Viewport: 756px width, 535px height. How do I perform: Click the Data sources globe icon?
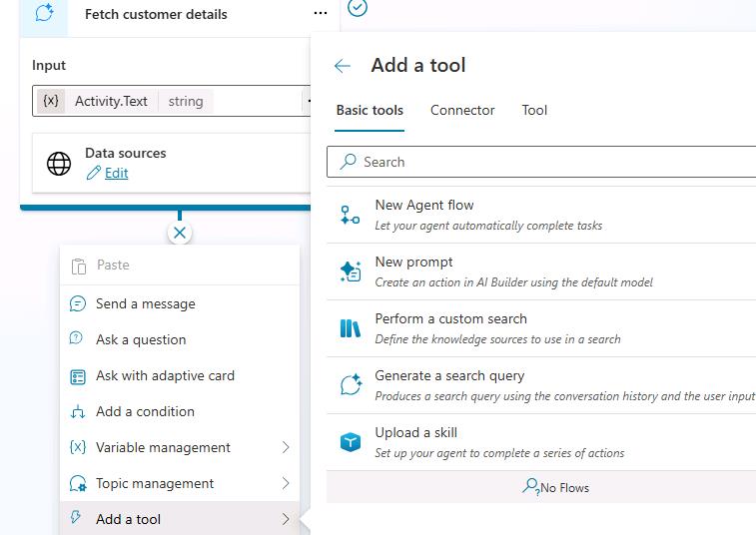tap(59, 164)
